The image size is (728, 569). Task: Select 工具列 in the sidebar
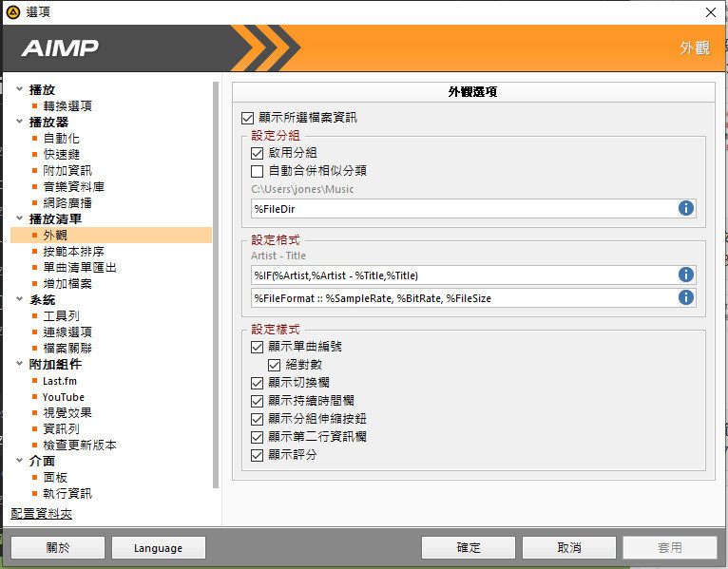point(61,316)
